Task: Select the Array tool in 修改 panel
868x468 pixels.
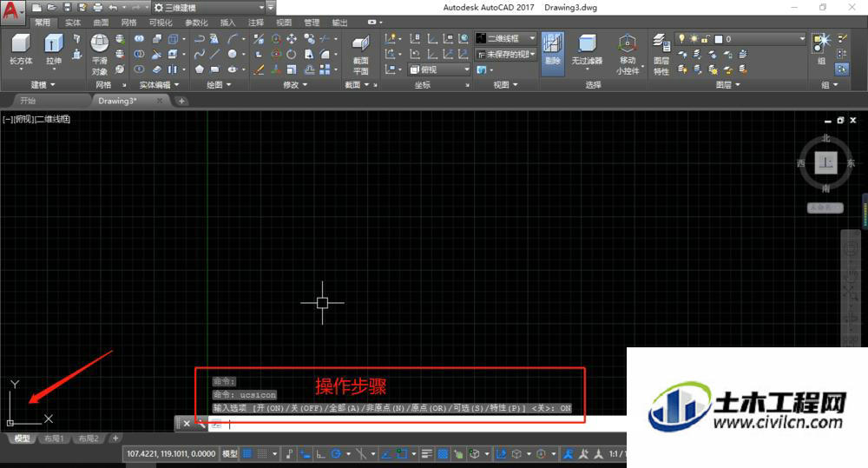Action: tap(325, 69)
